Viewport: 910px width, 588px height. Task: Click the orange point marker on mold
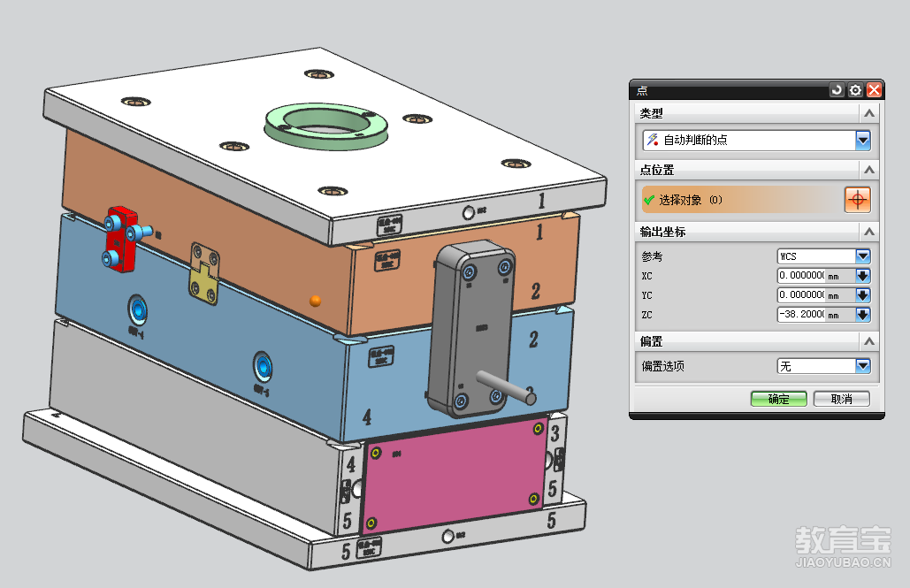315,301
